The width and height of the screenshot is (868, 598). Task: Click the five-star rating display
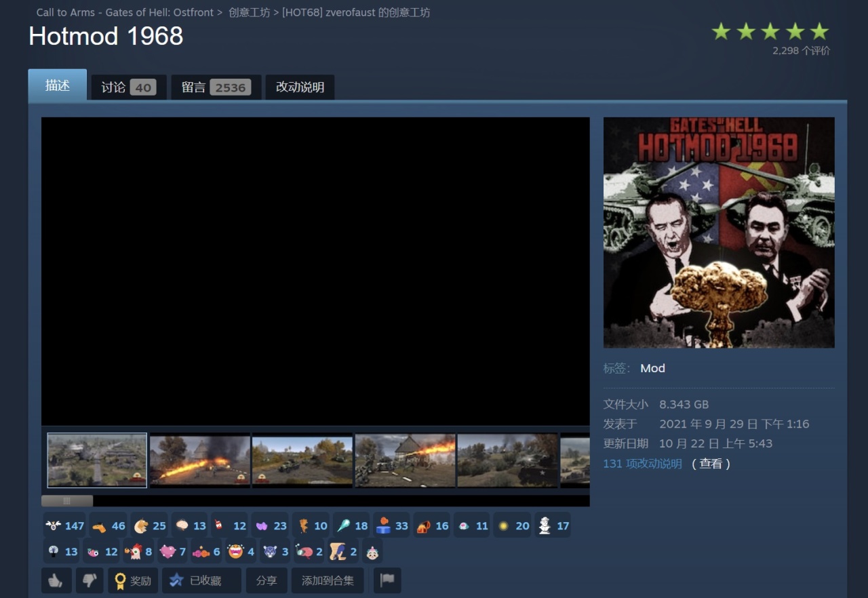(x=770, y=31)
